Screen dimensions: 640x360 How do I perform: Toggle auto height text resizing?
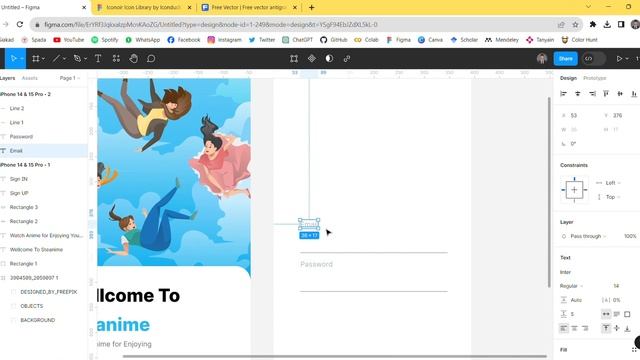point(617,314)
